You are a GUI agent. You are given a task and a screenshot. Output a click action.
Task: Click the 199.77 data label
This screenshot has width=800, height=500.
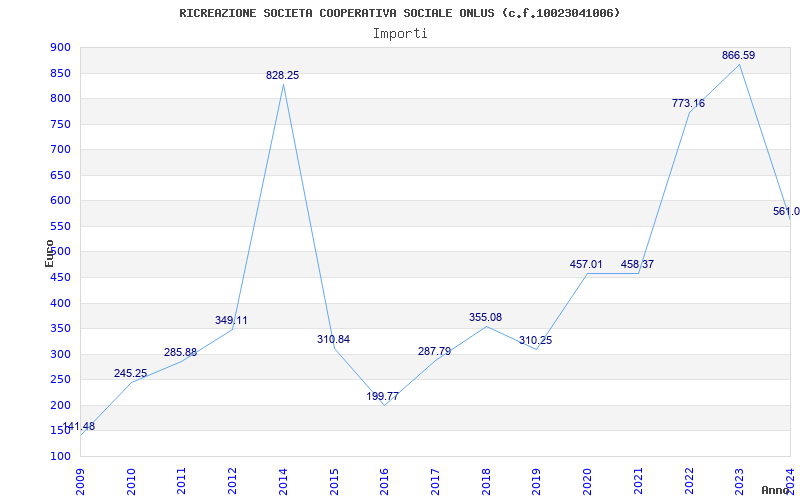point(383,396)
